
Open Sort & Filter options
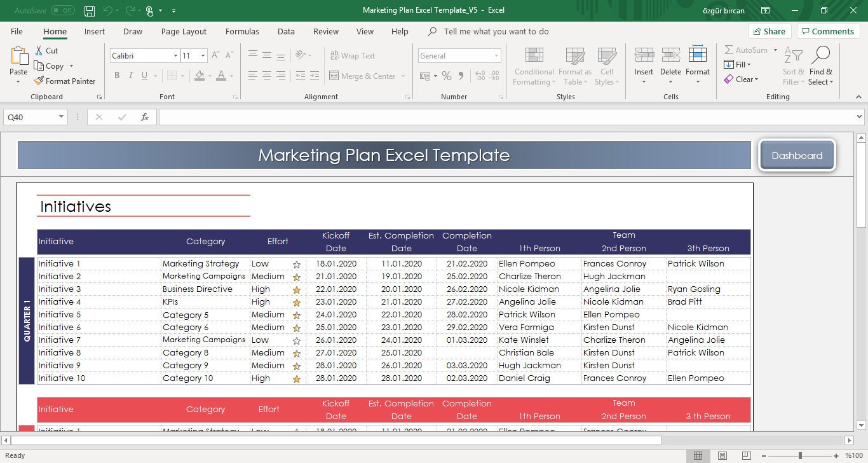pyautogui.click(x=792, y=66)
